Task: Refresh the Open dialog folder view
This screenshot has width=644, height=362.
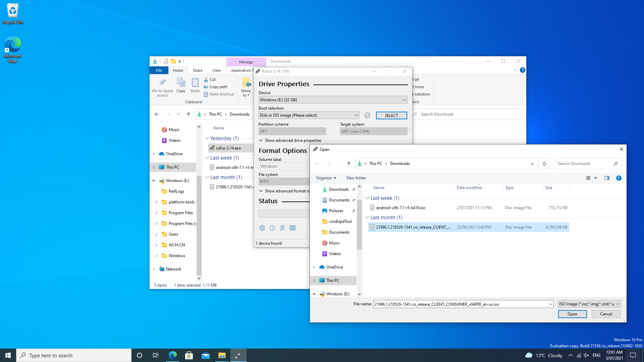Action: [545, 164]
